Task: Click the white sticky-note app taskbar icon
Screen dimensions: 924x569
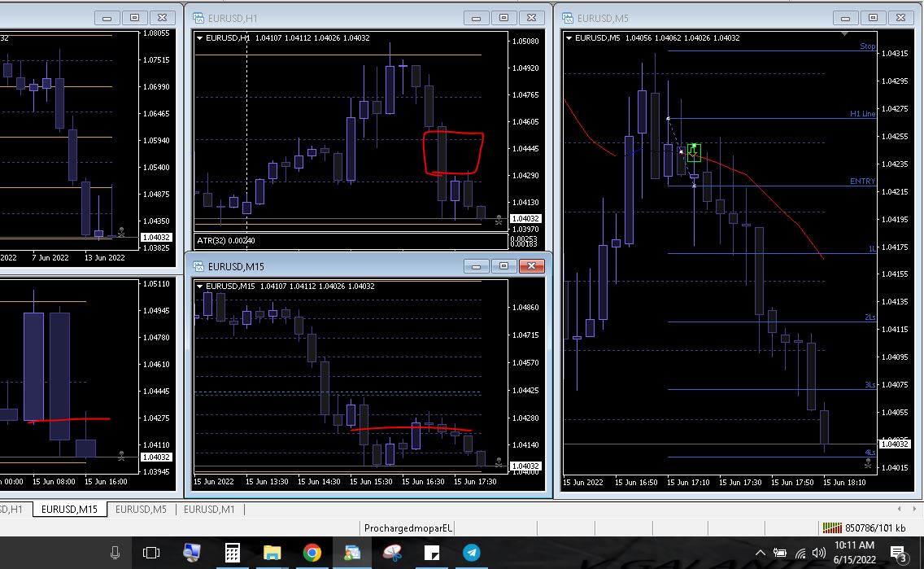Action: [432, 553]
